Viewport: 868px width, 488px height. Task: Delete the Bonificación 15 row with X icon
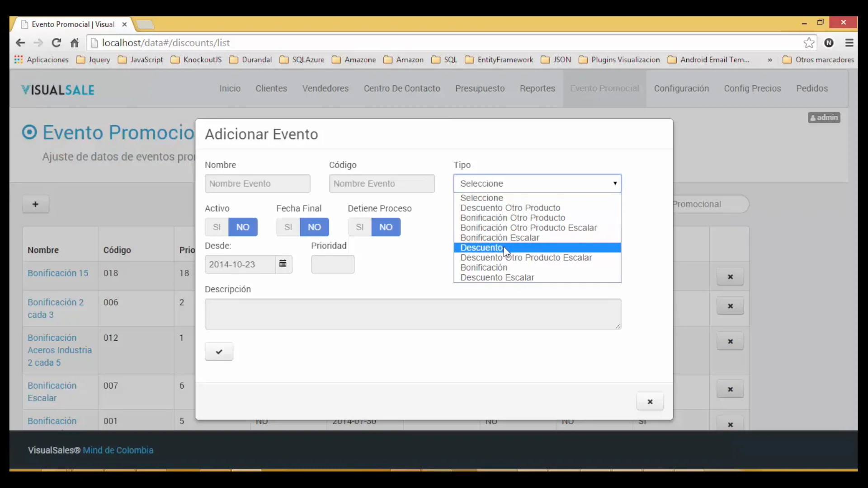(x=730, y=277)
